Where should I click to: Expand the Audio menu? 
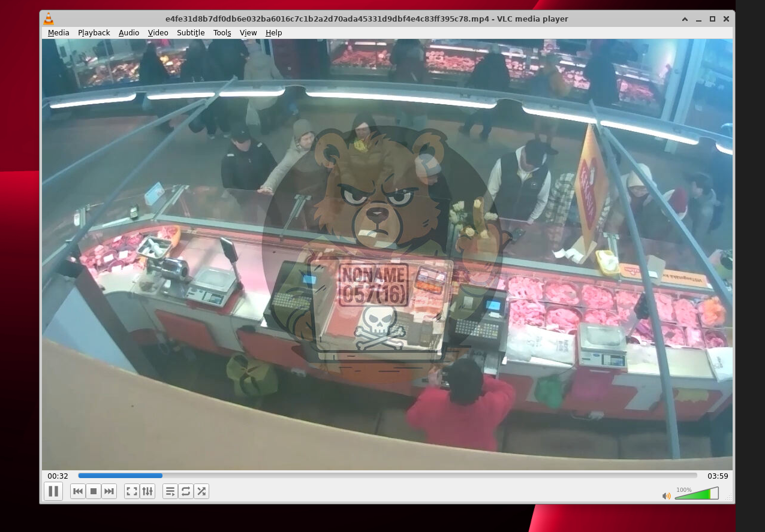(x=129, y=33)
